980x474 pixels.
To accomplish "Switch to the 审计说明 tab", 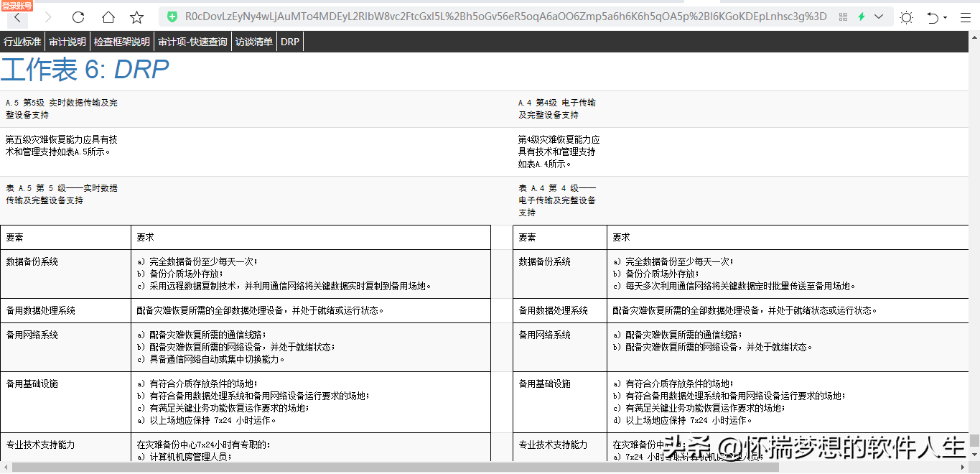I will click(67, 42).
